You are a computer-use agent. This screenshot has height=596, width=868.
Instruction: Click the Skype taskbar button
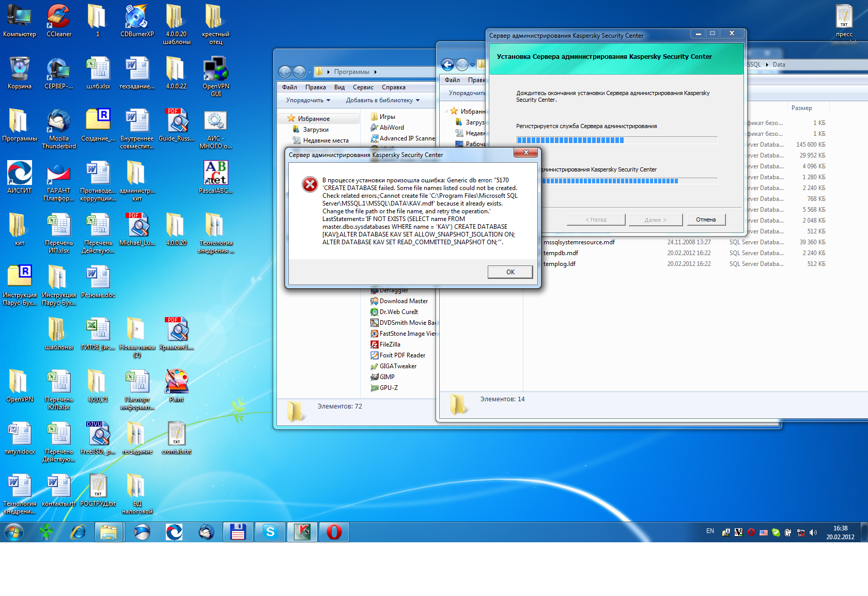(x=270, y=532)
